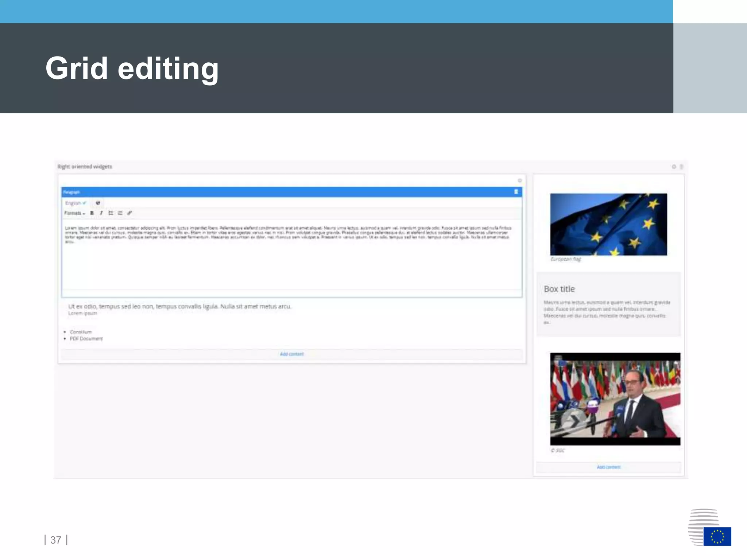Toggle italic formatting in the editor

click(101, 213)
